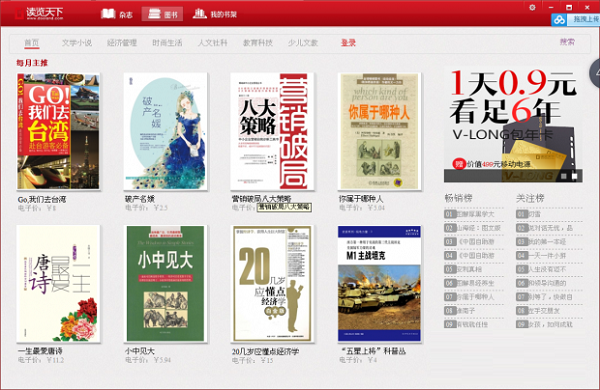Click the title 一生最爱唐诗
Image resolution: width=600 pixels, height=390 pixels.
click(40, 351)
